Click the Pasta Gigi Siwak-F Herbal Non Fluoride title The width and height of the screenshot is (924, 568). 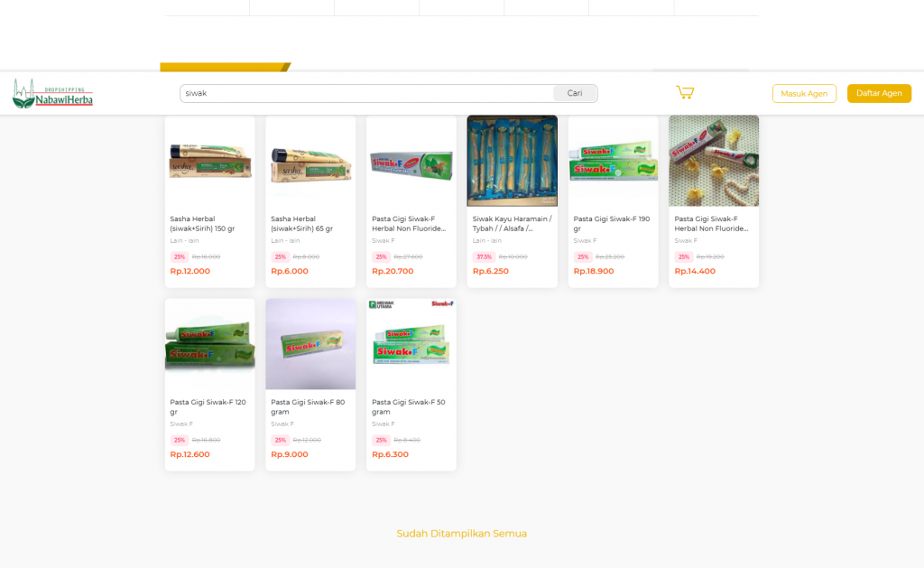coord(410,223)
